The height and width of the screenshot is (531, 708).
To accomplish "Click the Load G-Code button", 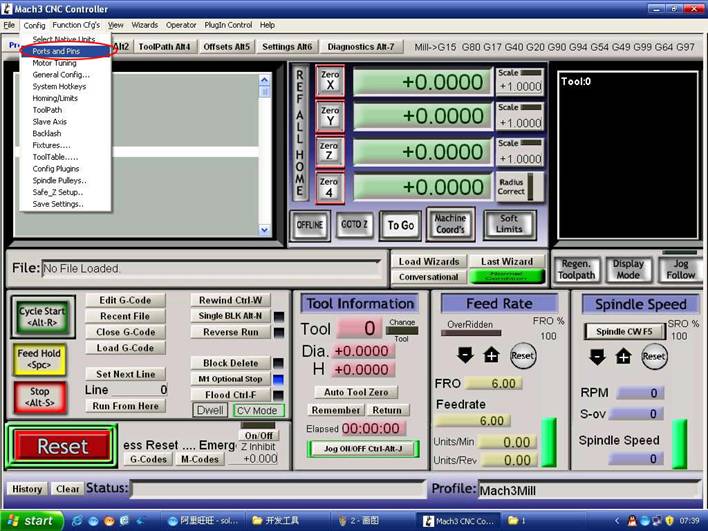I will [125, 348].
